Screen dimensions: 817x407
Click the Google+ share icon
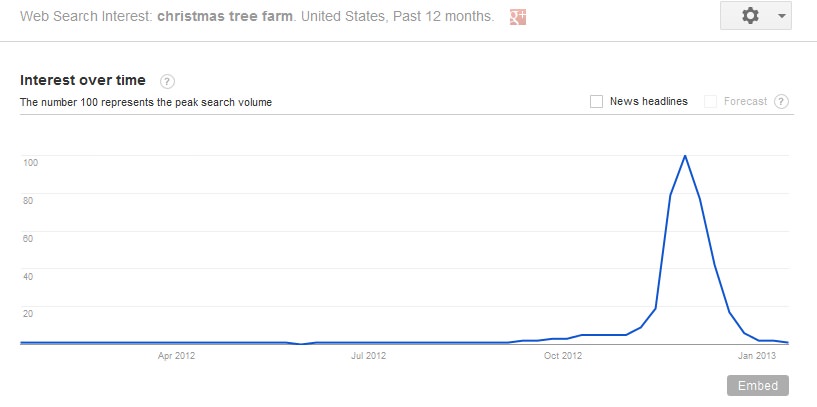517,17
